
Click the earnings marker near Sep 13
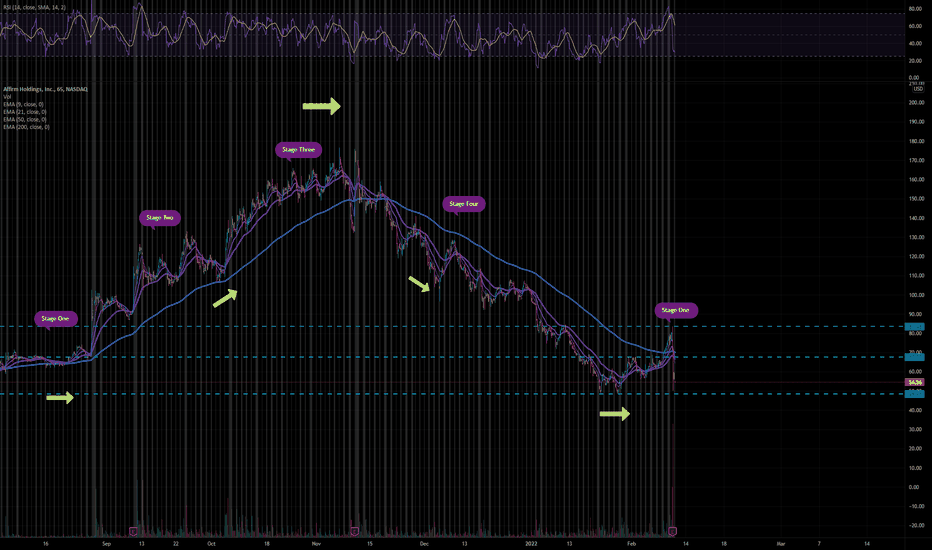[133, 530]
